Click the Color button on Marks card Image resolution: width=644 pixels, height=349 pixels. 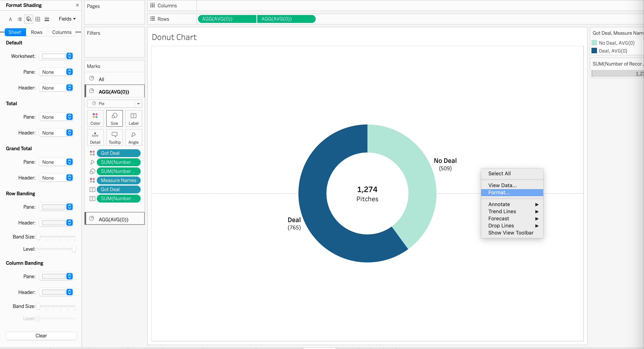(x=95, y=119)
